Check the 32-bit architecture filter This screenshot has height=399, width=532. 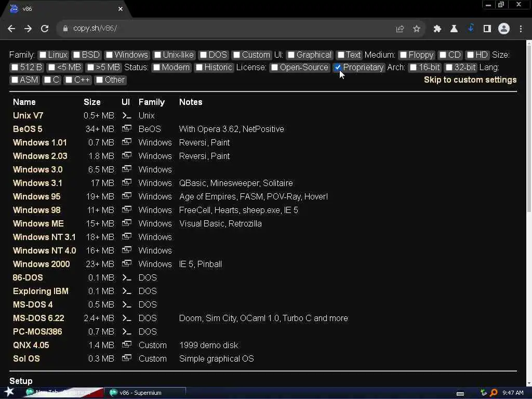pyautogui.click(x=449, y=68)
